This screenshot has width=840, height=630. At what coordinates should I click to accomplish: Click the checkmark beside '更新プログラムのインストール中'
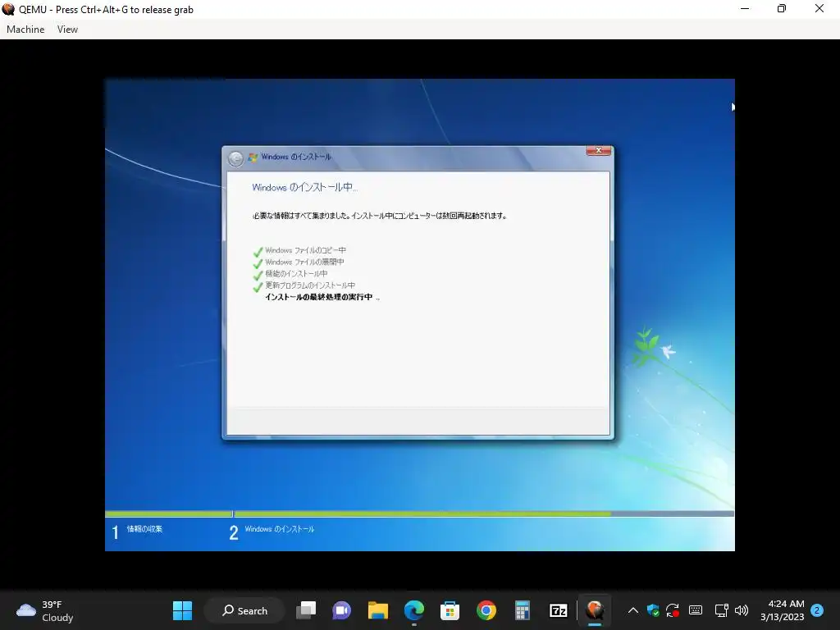tap(258, 286)
